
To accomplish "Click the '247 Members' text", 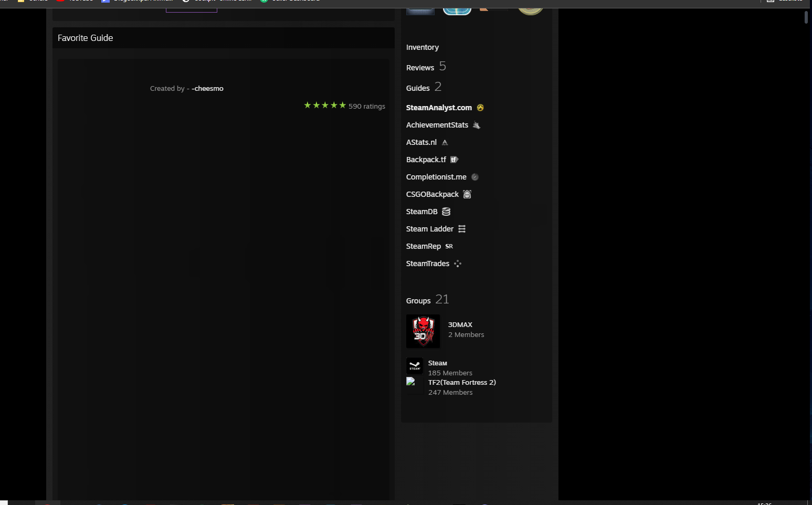I will point(450,393).
